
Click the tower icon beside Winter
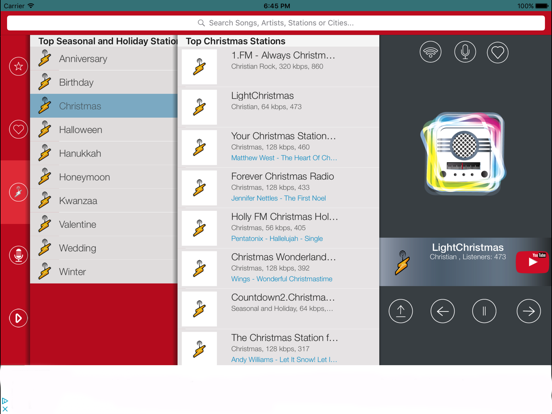(x=45, y=271)
